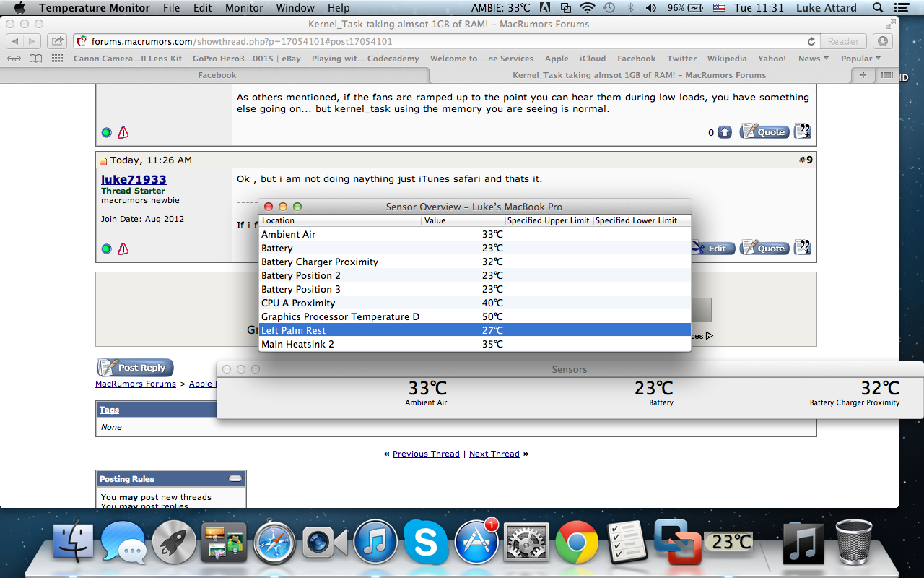Show Safari Downloads button
The width and height of the screenshot is (924, 578).
click(882, 41)
